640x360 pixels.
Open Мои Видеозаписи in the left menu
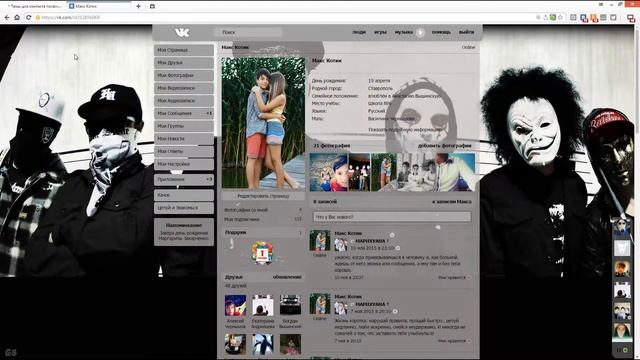coord(184,88)
